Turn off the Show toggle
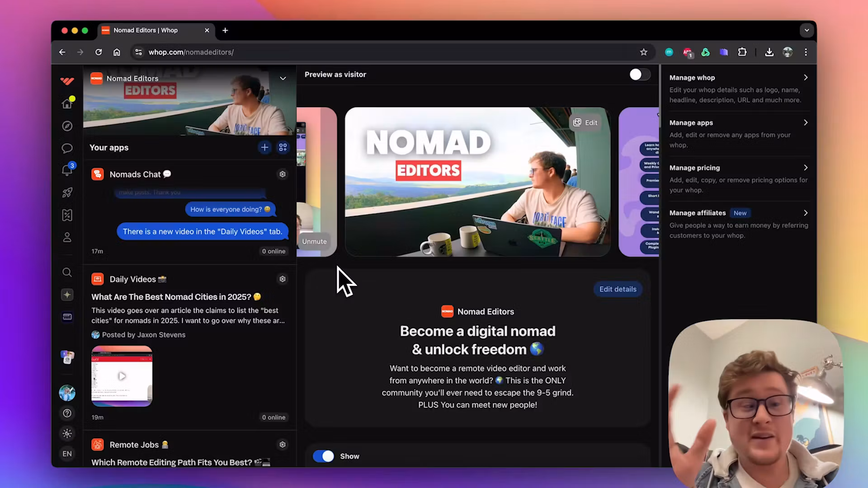 (323, 456)
